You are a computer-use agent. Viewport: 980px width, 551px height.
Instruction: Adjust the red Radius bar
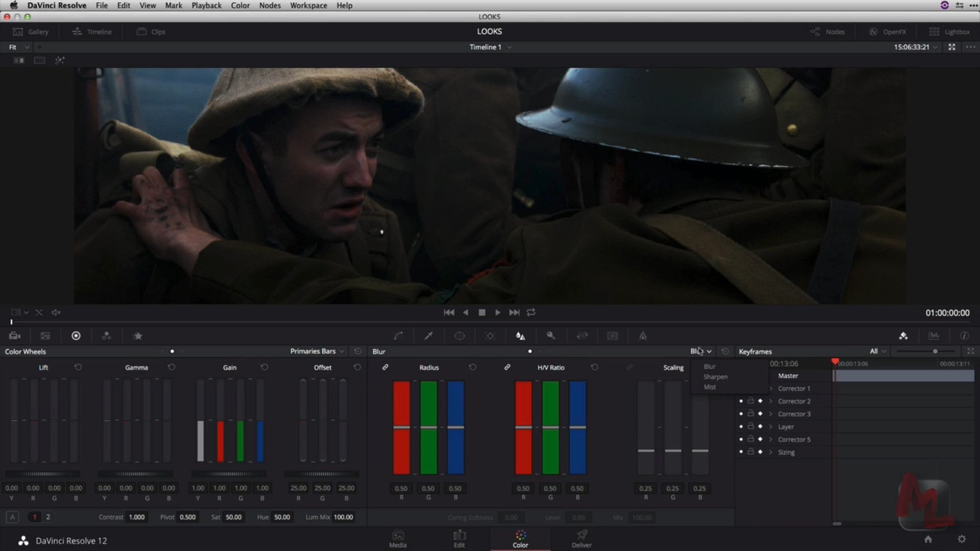click(x=402, y=428)
